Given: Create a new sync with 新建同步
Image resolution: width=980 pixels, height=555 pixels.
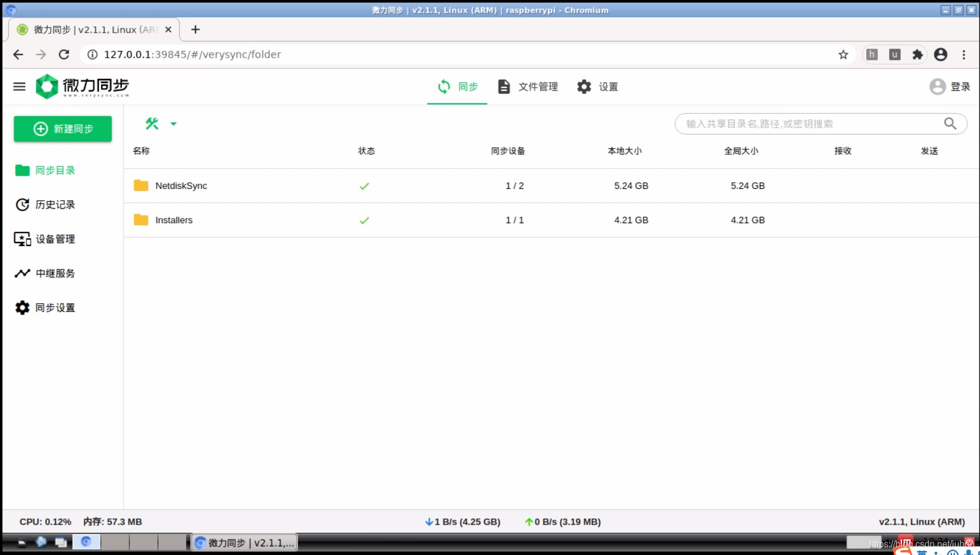Looking at the screenshot, I should click(x=63, y=129).
